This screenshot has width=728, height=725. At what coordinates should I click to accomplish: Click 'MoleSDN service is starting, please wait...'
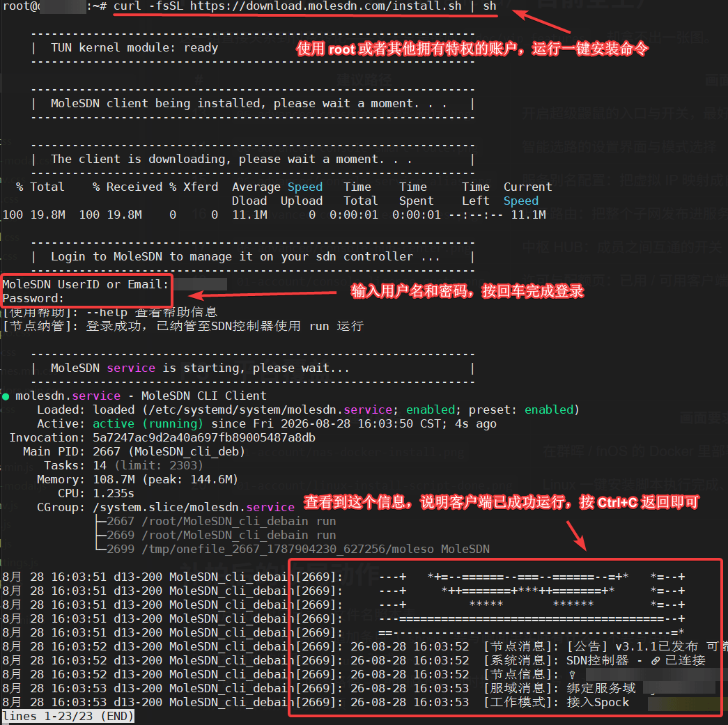coord(200,368)
